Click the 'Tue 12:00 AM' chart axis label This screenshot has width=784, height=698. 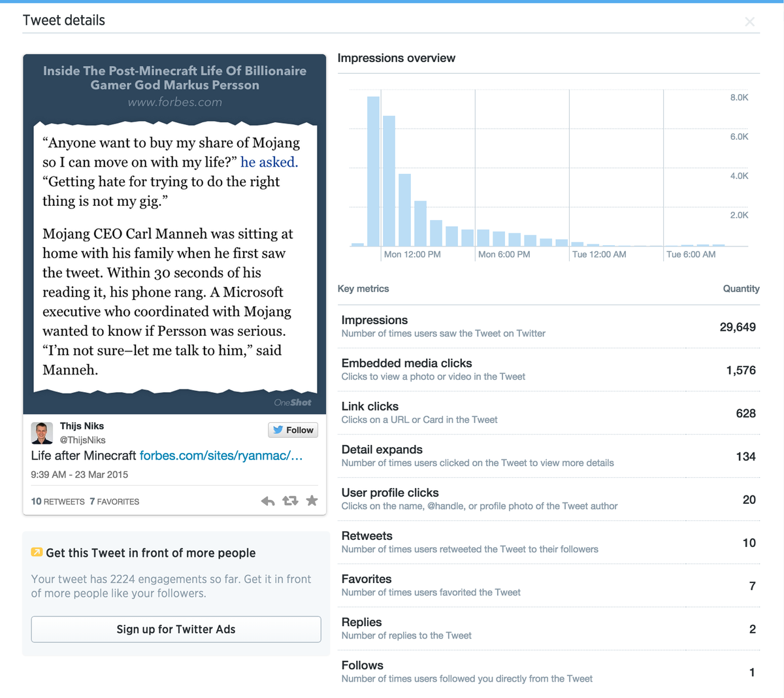coord(599,254)
